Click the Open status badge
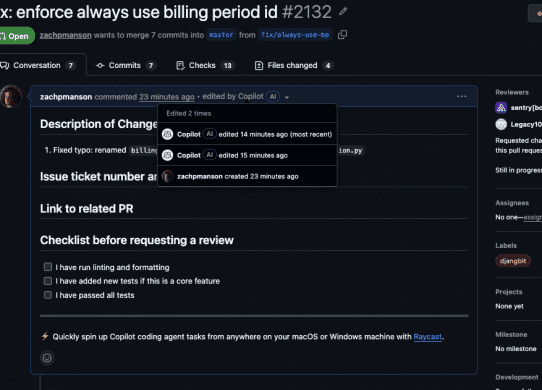 (17, 36)
